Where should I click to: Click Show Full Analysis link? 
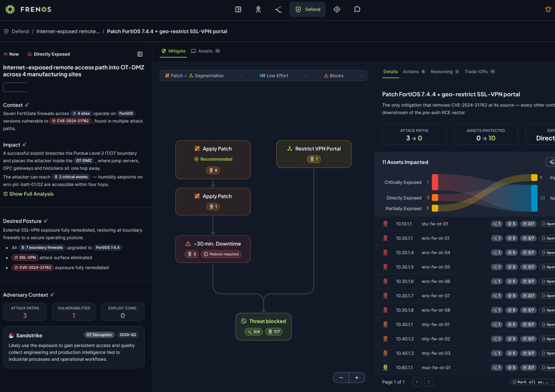[28, 194]
